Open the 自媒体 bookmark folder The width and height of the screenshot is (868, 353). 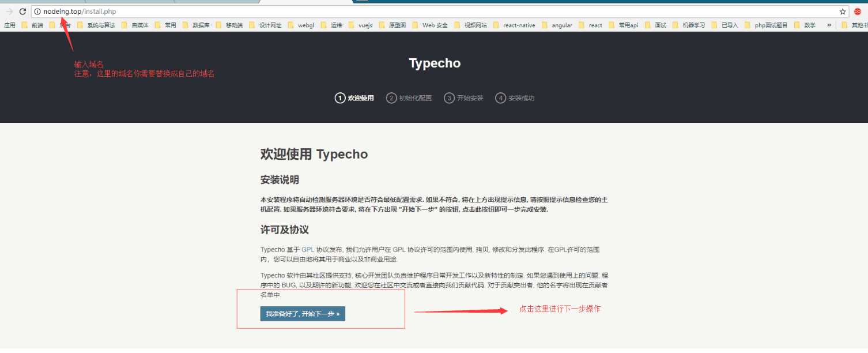135,25
